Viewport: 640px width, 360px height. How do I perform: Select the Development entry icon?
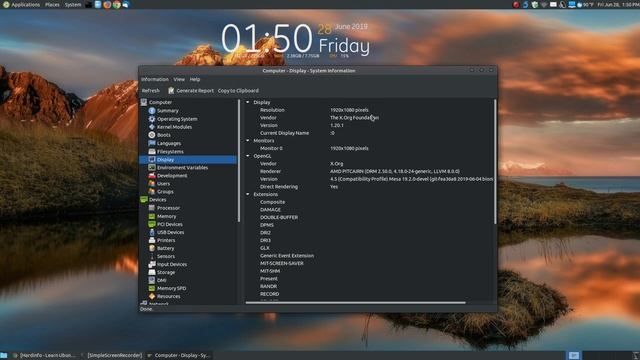(x=152, y=176)
